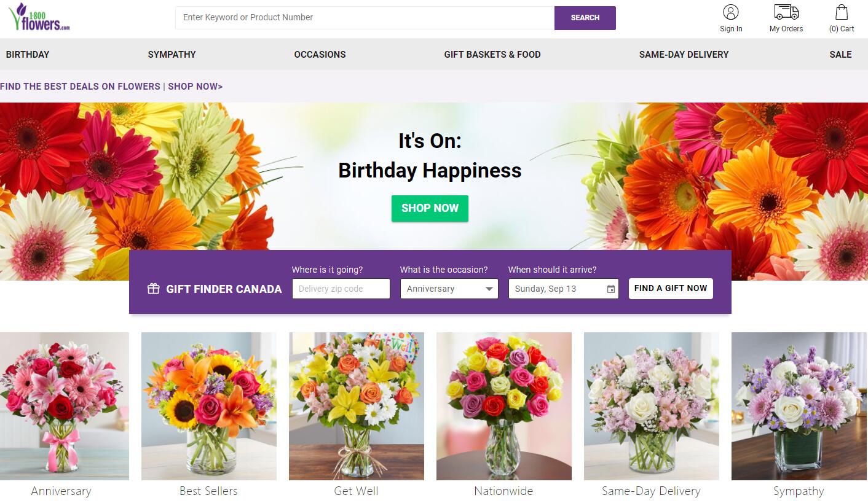Select the Sympathy bouquet thumbnail
Viewport: 868px width, 503px height.
pyautogui.click(x=799, y=406)
